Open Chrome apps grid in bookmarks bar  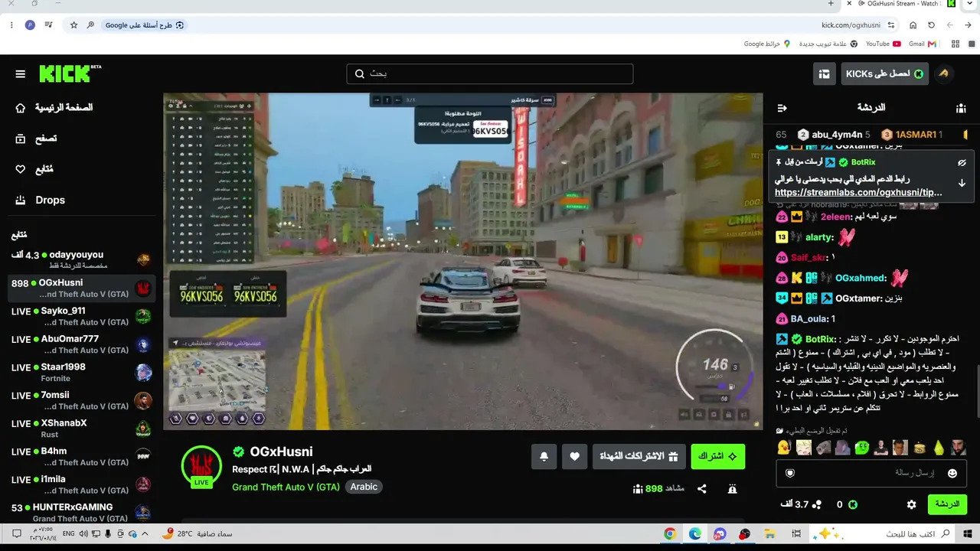pyautogui.click(x=955, y=44)
